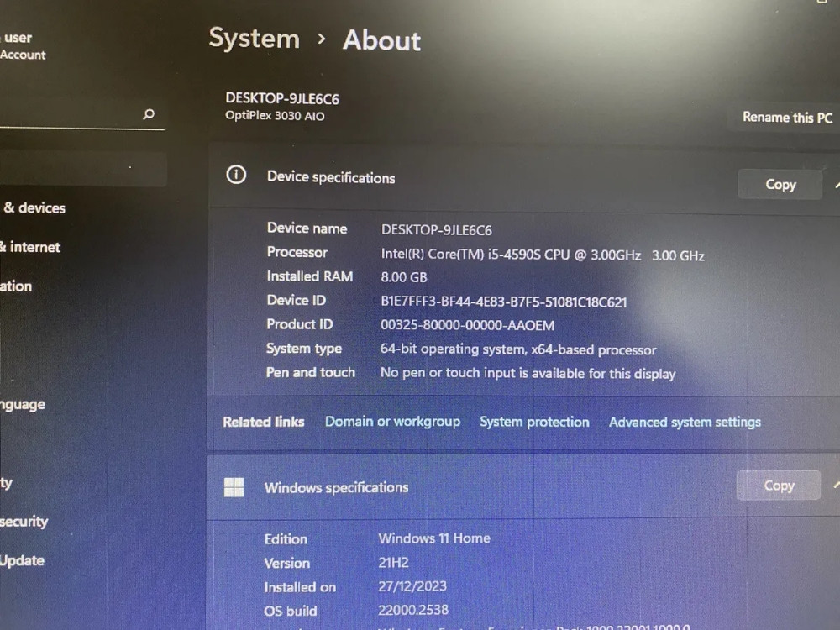This screenshot has width=840, height=630.
Task: Open Advanced system settings link
Action: [x=685, y=423]
